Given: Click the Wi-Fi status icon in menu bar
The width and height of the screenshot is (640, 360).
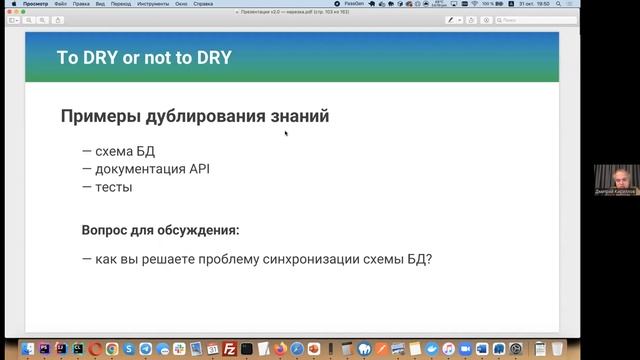Looking at the screenshot, I should [474, 4].
